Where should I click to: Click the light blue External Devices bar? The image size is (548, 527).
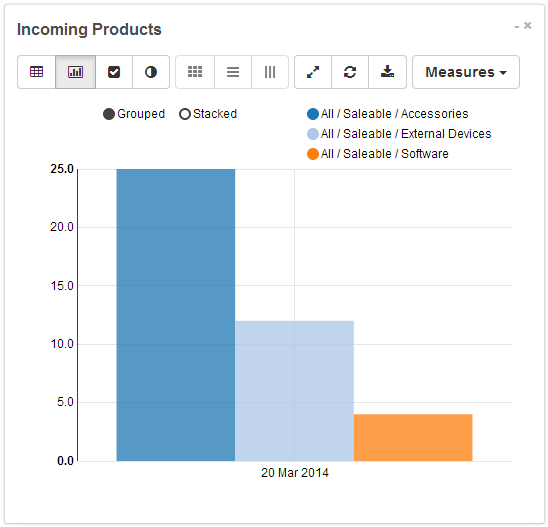click(x=294, y=391)
